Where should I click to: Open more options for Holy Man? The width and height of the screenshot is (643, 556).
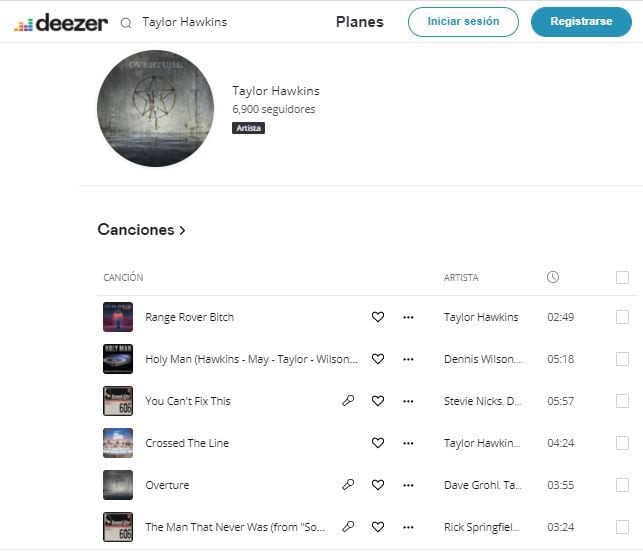tap(408, 359)
